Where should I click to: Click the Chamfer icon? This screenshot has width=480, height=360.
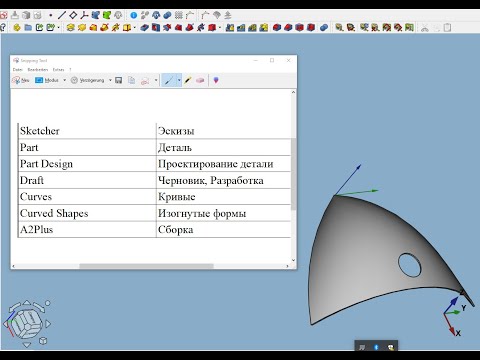[288, 28]
